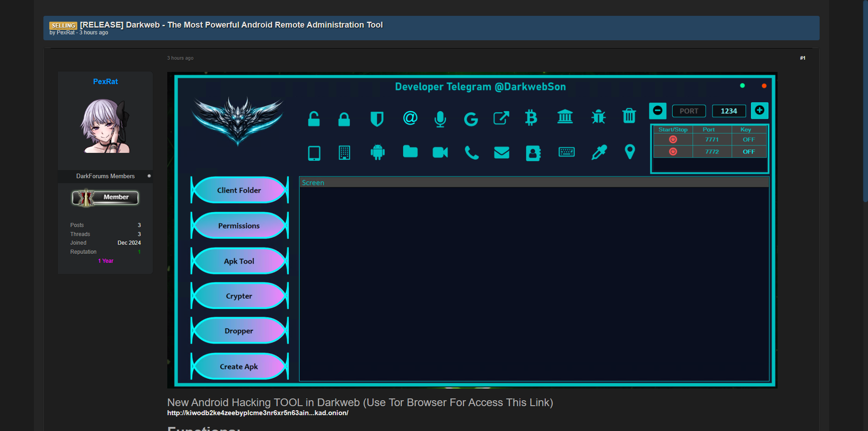Click the plus button beside the port field
Image resolution: width=868 pixels, height=431 pixels.
[759, 110]
